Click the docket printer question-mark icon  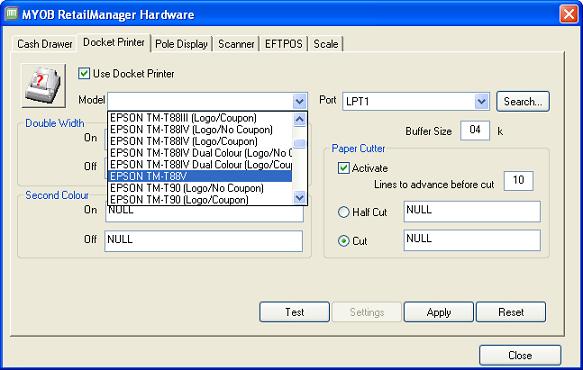tap(44, 86)
